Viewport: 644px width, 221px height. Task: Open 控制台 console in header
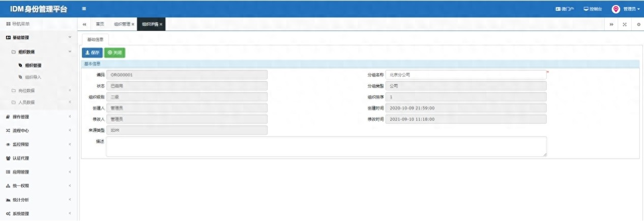click(593, 9)
